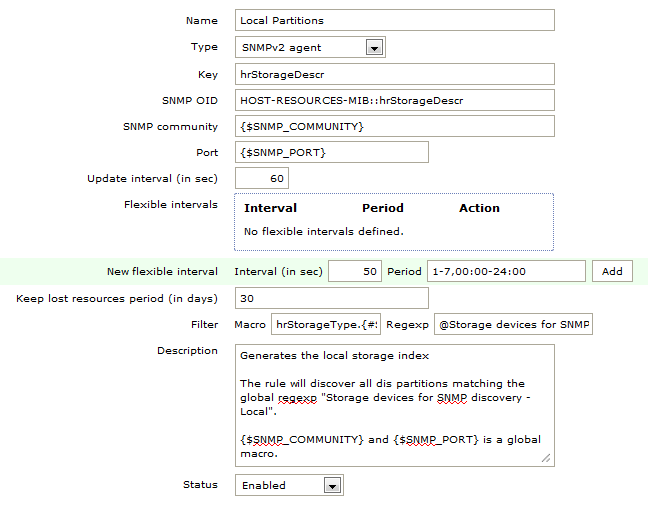Click inside the Description text area
Image resolution: width=648 pixels, height=505 pixels.
394,405
